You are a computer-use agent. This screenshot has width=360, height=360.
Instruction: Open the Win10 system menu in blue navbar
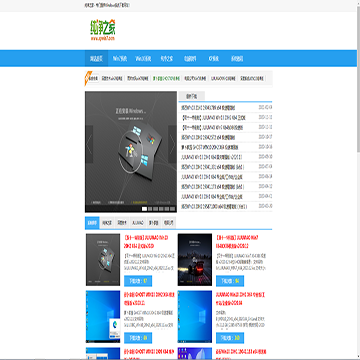(x=143, y=59)
